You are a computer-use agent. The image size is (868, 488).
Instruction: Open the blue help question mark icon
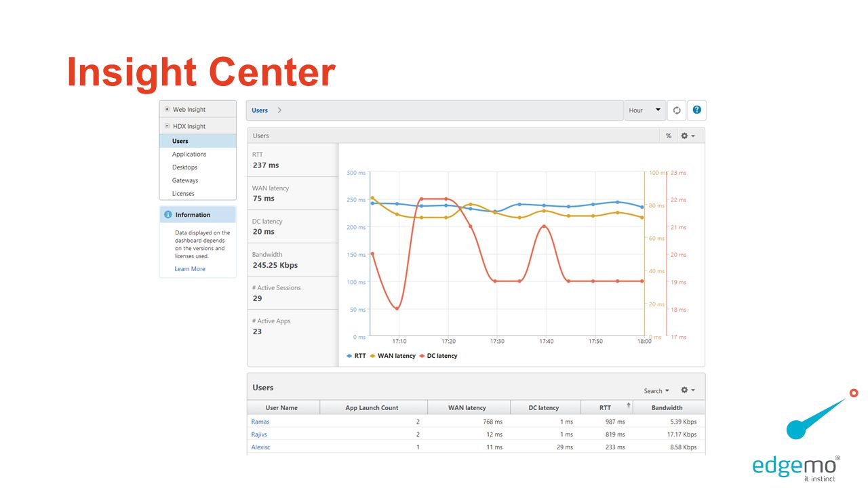(696, 110)
